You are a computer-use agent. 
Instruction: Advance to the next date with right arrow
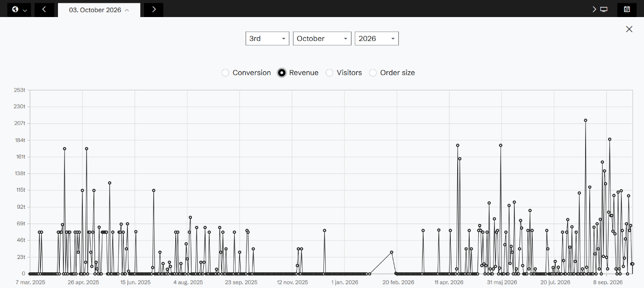[154, 10]
